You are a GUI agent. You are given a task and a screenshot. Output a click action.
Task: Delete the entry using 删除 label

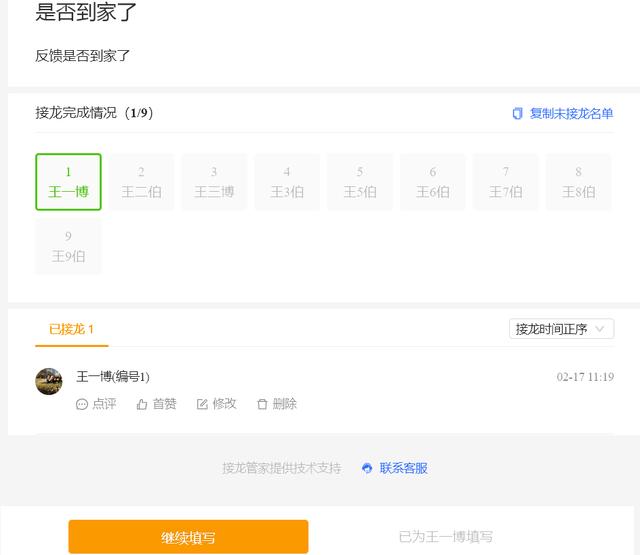[284, 404]
